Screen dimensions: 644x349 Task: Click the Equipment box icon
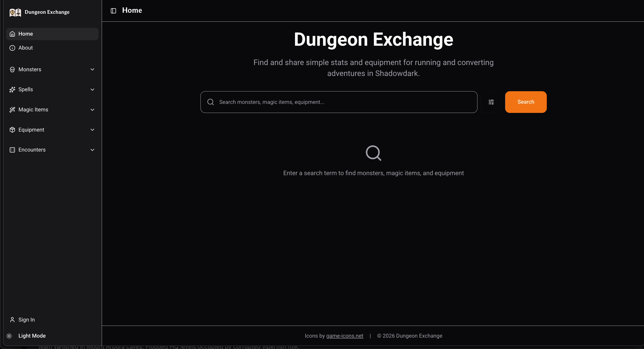[12, 130]
